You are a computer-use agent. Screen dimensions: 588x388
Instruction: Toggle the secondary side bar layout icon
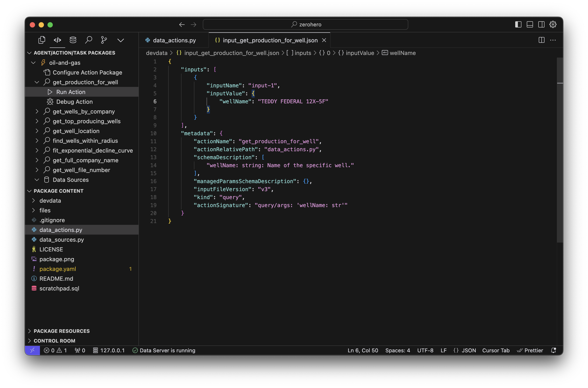coord(541,24)
